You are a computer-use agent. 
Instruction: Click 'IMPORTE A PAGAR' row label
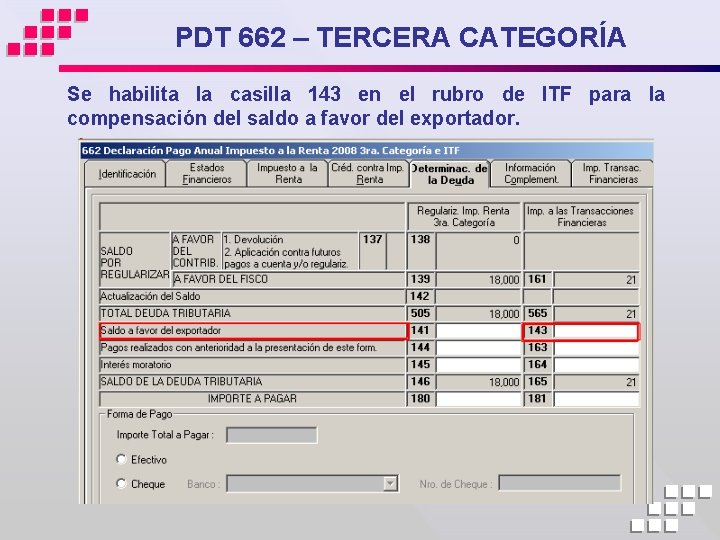[x=252, y=399]
